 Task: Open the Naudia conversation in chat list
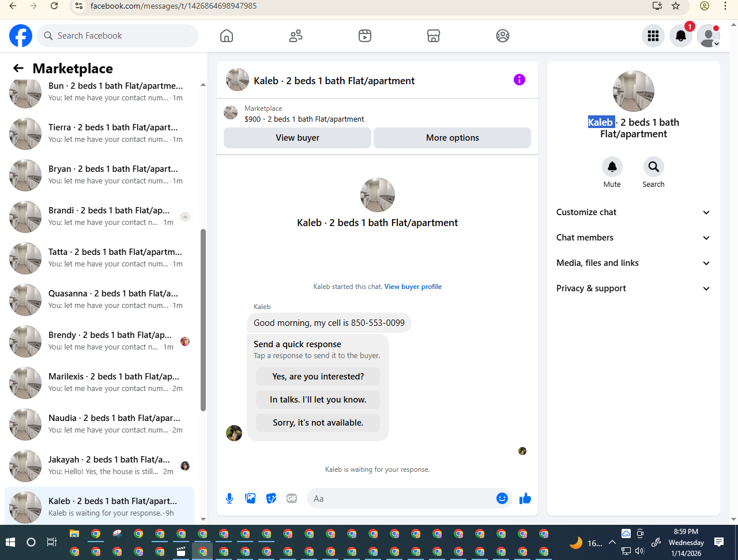[x=99, y=424]
